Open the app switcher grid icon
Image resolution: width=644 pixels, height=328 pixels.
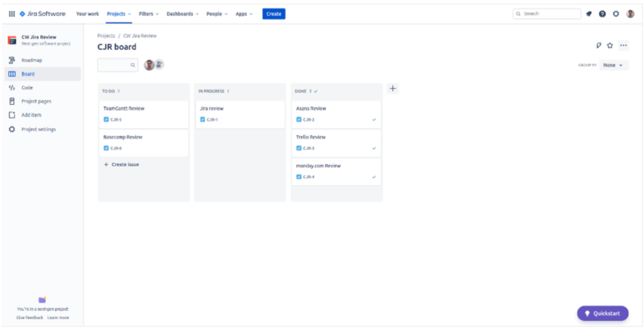pos(12,14)
